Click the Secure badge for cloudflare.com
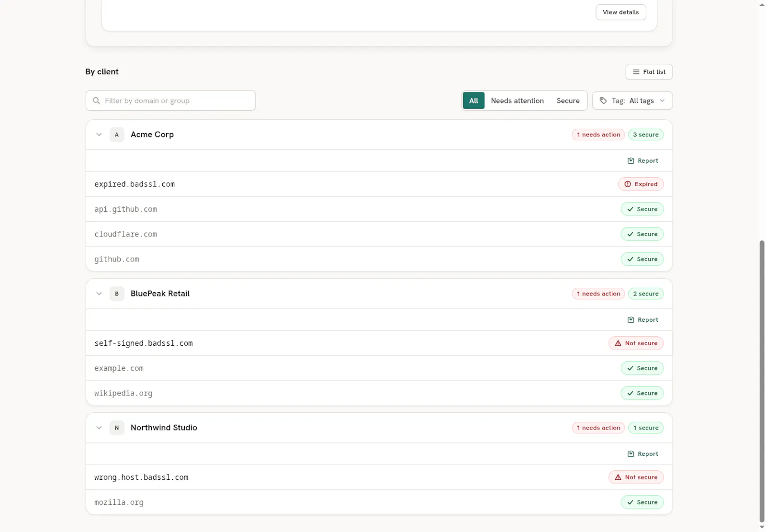 point(642,234)
